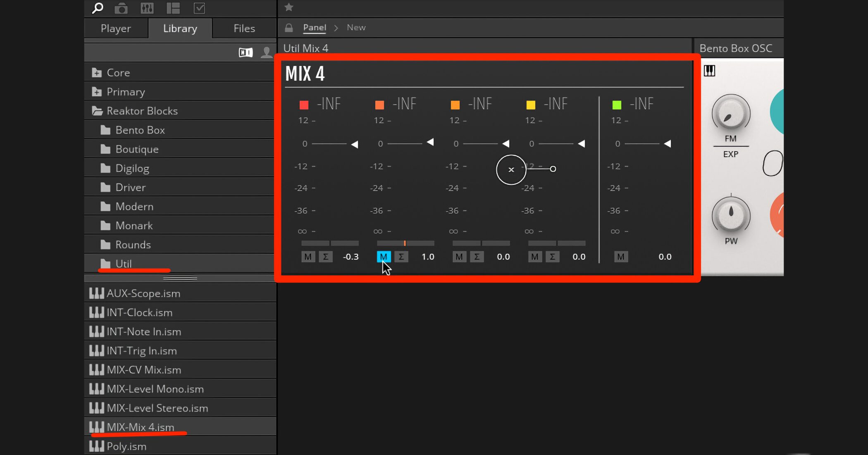Click the master fader handle
868x455 pixels.
pyautogui.click(x=668, y=143)
